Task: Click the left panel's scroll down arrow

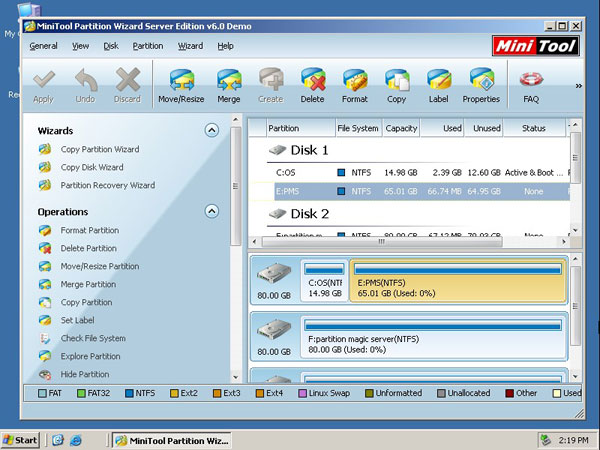Action: click(x=236, y=377)
